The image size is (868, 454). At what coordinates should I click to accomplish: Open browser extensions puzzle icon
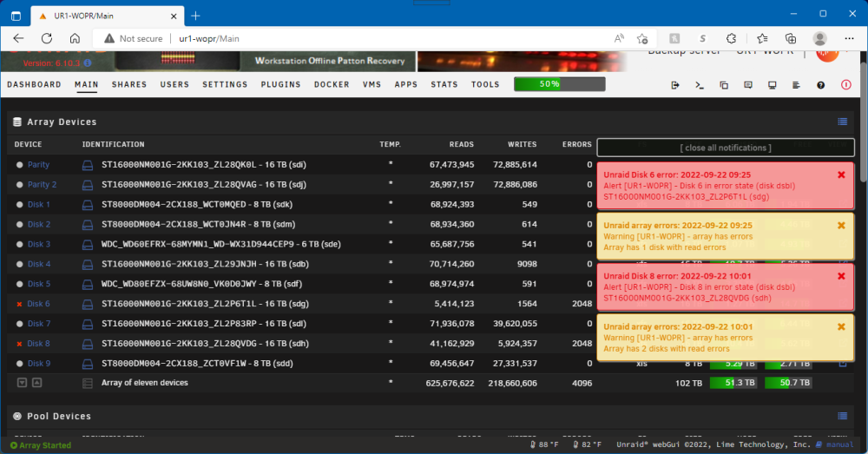click(731, 38)
